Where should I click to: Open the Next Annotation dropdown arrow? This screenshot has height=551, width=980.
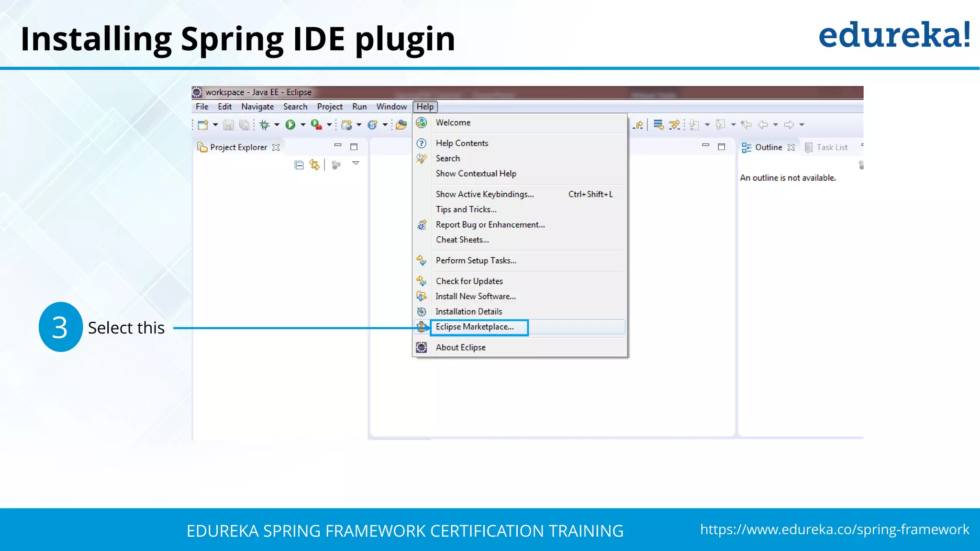point(707,125)
